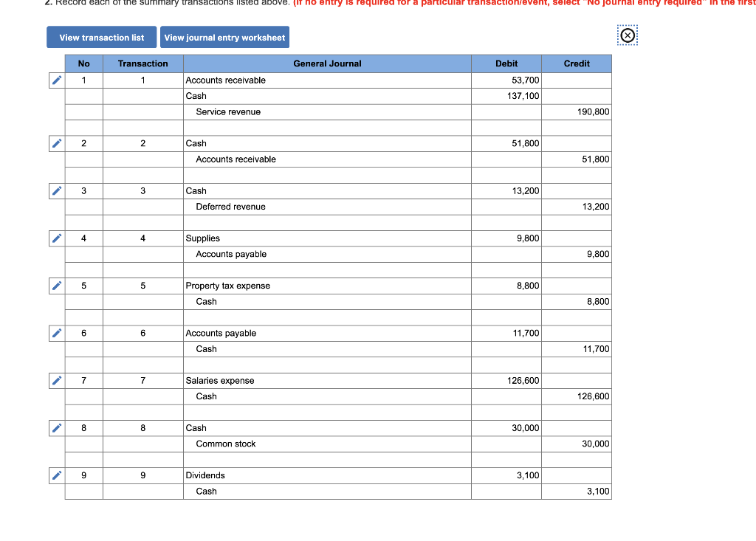
Task: Open transaction 9 with the pencil icon
Action: pos(56,475)
